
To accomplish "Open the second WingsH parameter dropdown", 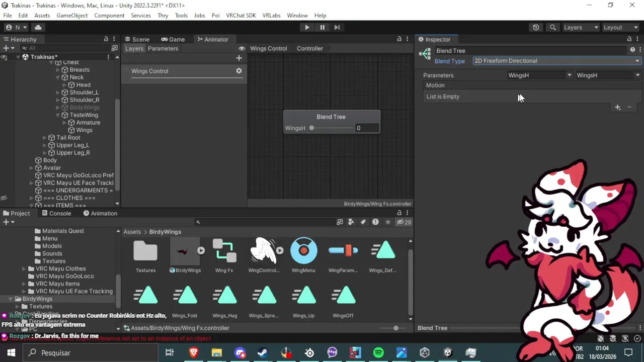I will [608, 75].
